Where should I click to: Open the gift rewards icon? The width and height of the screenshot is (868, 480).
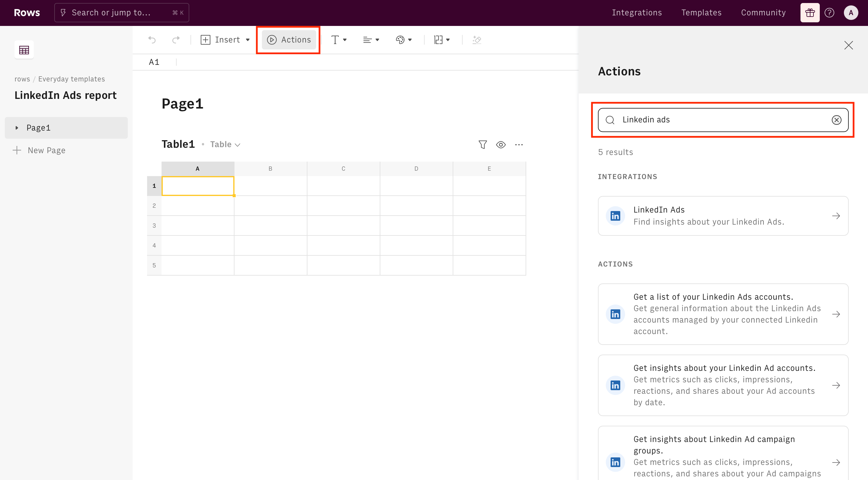pyautogui.click(x=810, y=13)
